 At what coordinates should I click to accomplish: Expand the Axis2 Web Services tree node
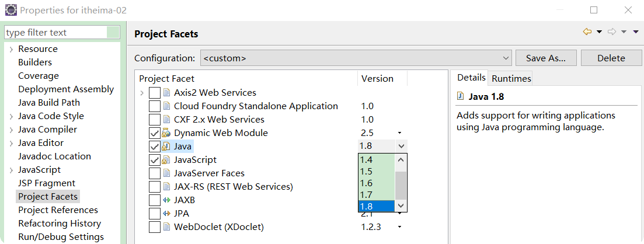click(142, 93)
